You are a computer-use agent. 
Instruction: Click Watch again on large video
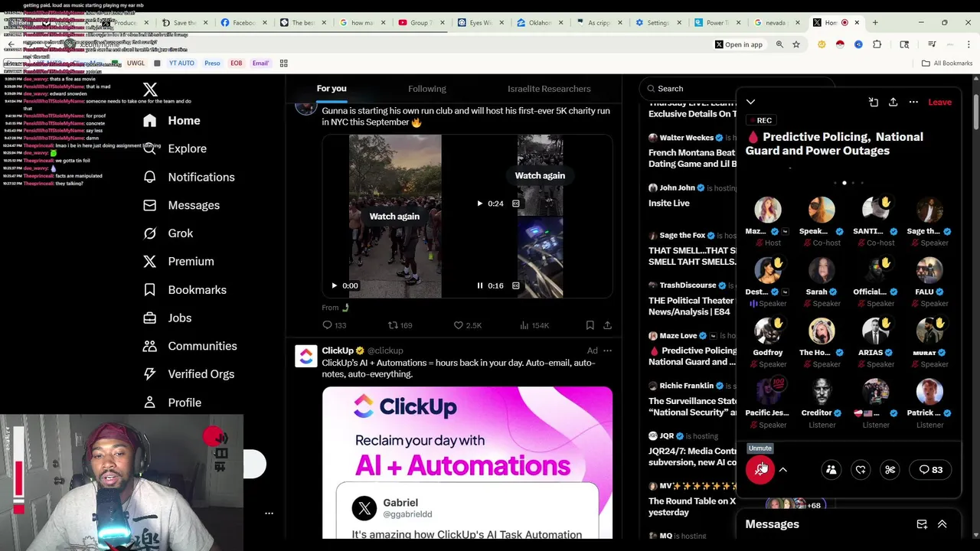point(394,217)
